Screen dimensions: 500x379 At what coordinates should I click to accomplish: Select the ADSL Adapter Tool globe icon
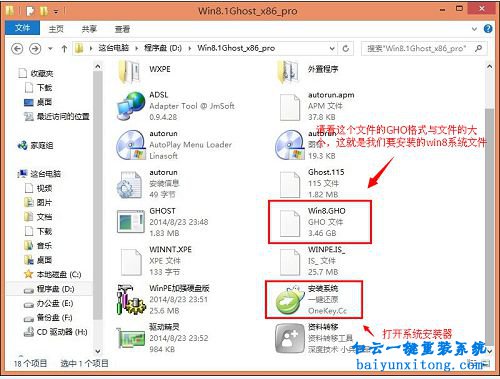[130, 106]
